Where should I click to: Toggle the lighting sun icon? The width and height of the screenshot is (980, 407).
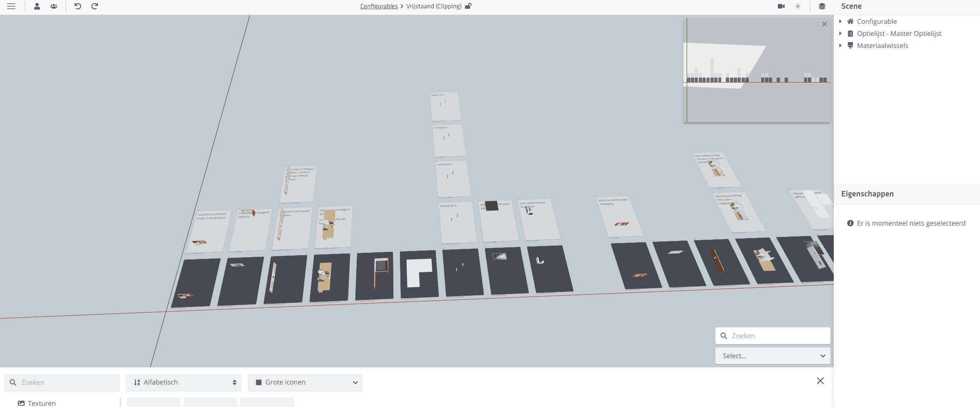(x=798, y=6)
